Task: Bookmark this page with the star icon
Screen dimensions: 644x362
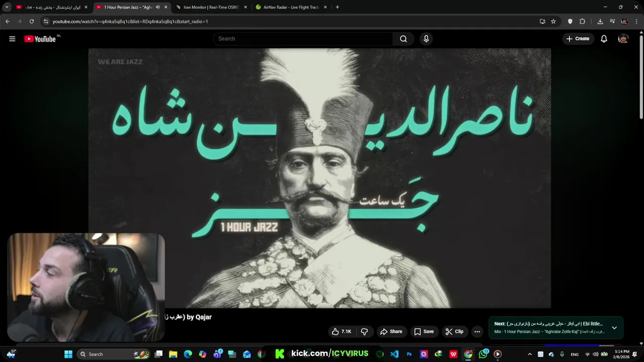Action: [553, 21]
